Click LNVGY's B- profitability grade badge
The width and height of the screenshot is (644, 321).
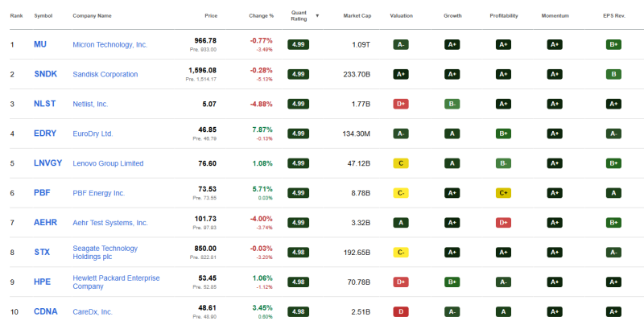503,163
